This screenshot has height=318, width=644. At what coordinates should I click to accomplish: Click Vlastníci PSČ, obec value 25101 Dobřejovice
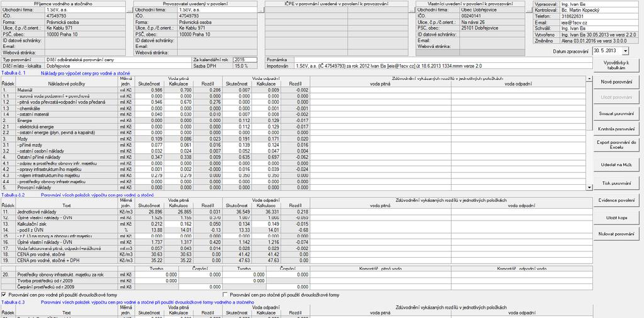click(492, 28)
